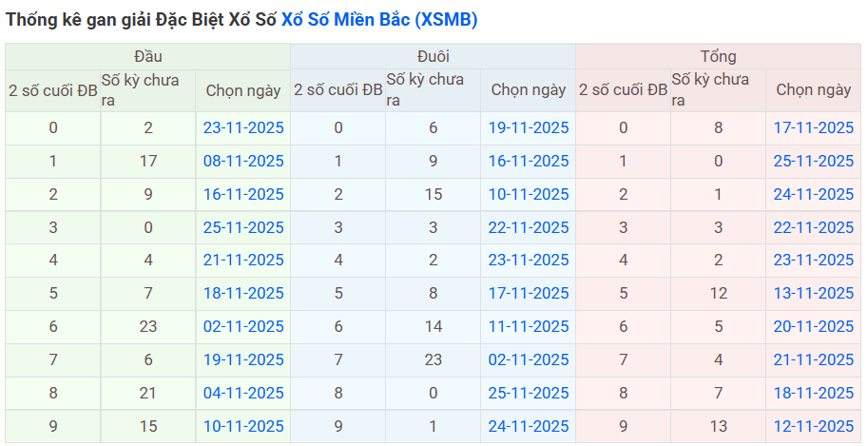Click 24-11-2025 in the Đuôi section
The width and height of the screenshot is (868, 446).
coord(529,426)
